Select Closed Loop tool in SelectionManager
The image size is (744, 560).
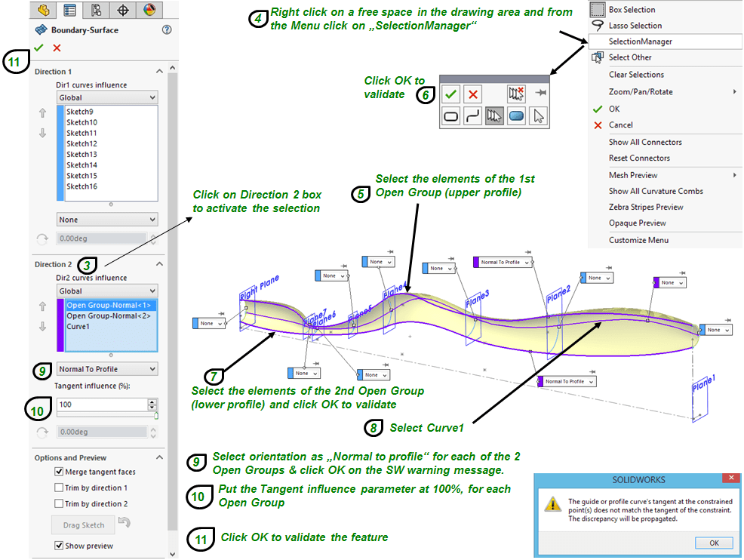[451, 116]
